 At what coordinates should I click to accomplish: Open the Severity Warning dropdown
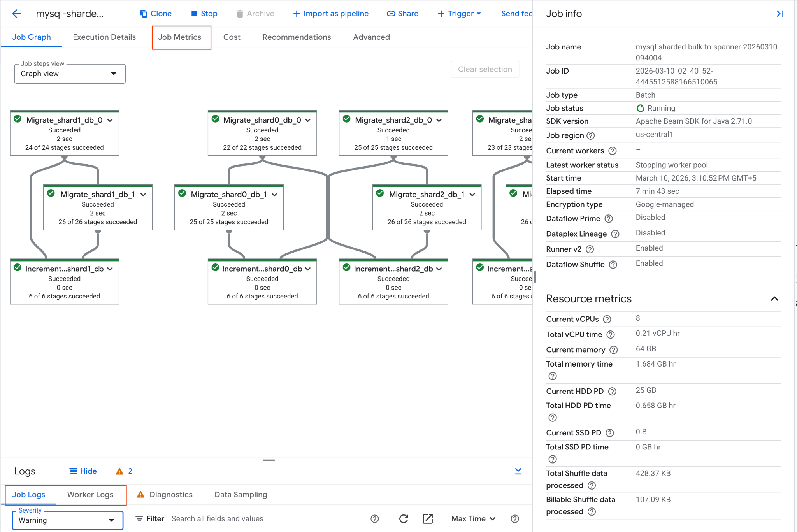click(67, 520)
